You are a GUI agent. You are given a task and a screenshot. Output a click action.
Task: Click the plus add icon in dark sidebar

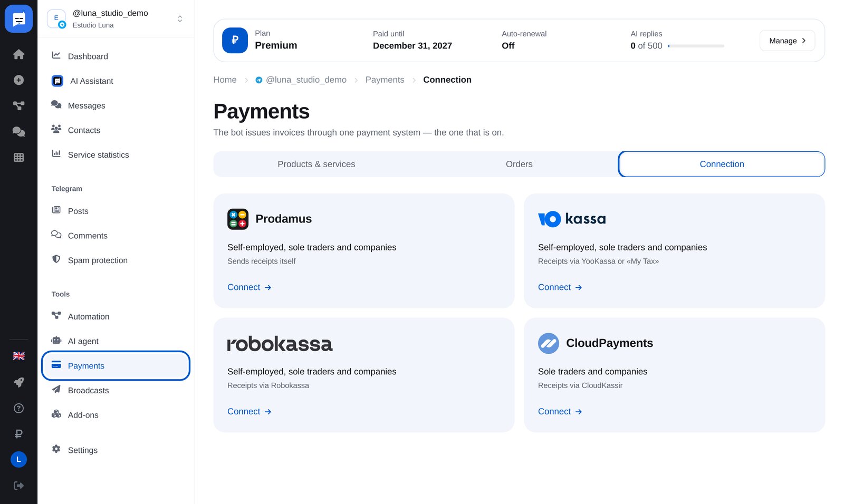point(18,80)
